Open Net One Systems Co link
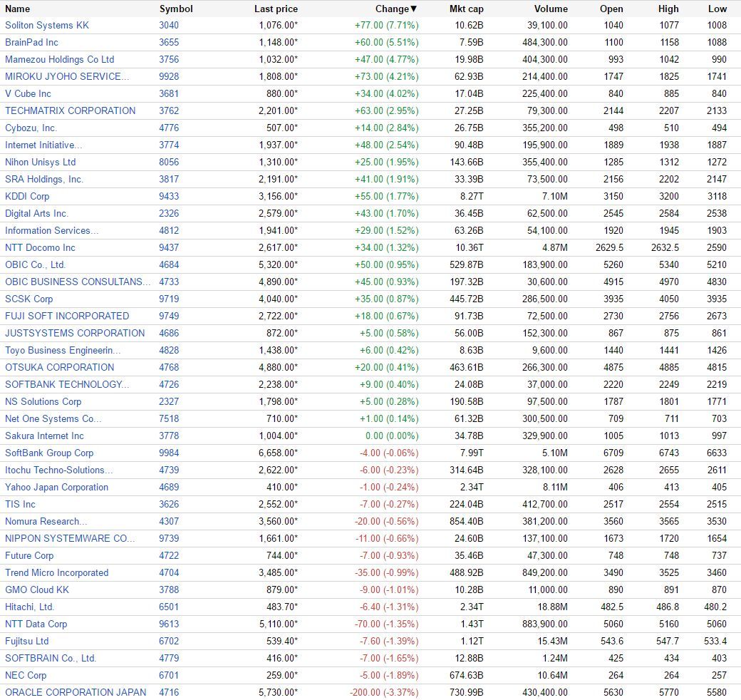741x700 pixels. pyautogui.click(x=53, y=418)
